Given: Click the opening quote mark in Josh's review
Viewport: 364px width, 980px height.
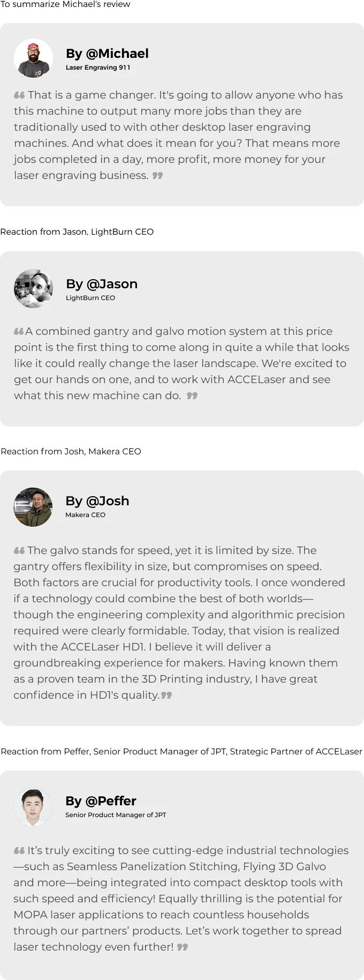Looking at the screenshot, I should pyautogui.click(x=19, y=551).
